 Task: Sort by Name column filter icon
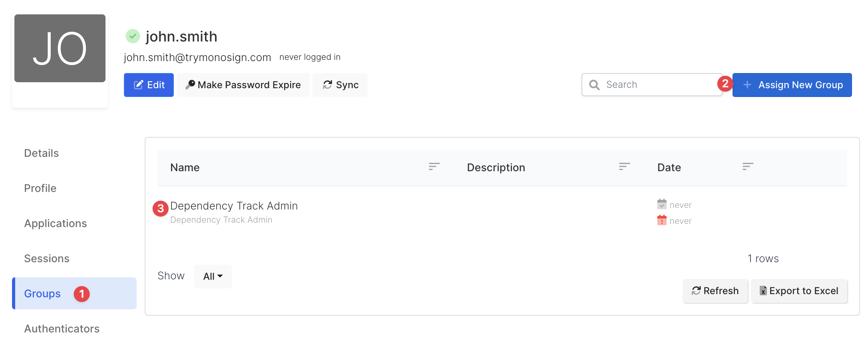point(434,167)
